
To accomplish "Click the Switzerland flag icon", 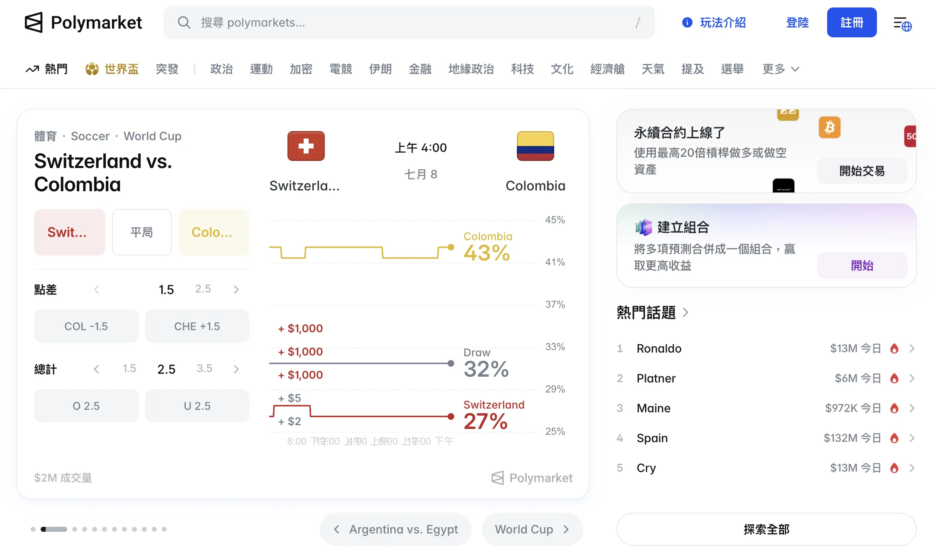I will coord(306,146).
